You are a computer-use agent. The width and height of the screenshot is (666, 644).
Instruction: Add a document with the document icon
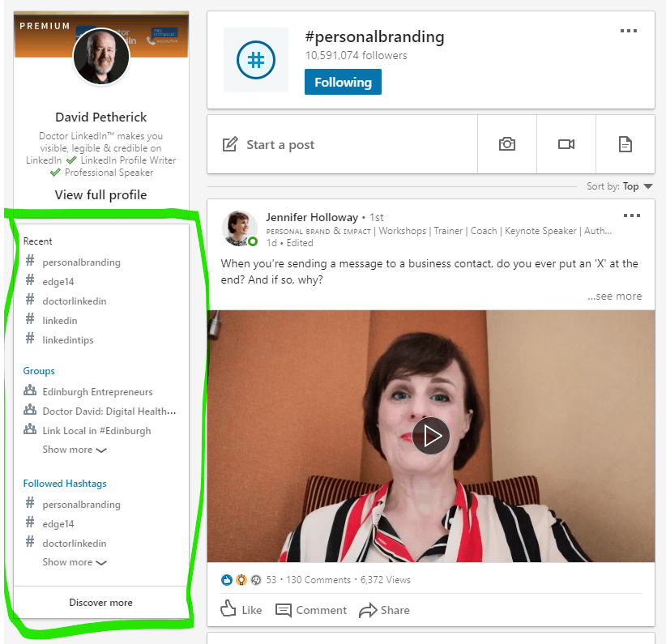point(625,144)
